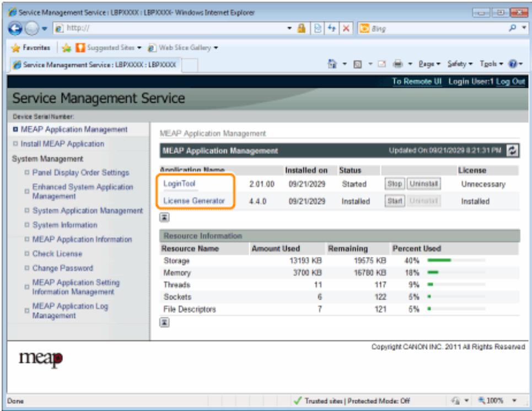Open the Tools menu
Viewport: 532px width, 411px height.
(491, 64)
